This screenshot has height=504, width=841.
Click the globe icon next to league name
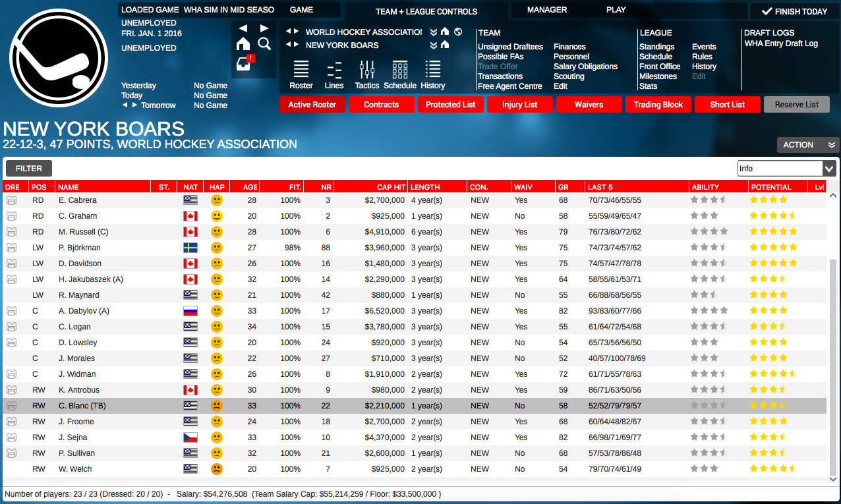click(458, 31)
